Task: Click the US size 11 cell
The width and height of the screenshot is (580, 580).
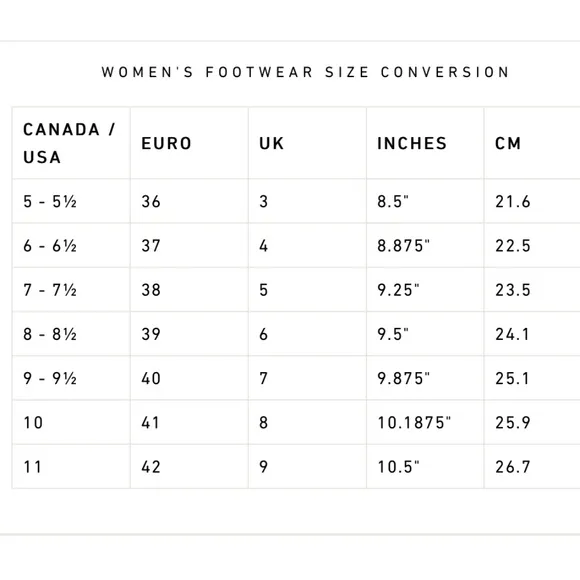Action: 71,466
